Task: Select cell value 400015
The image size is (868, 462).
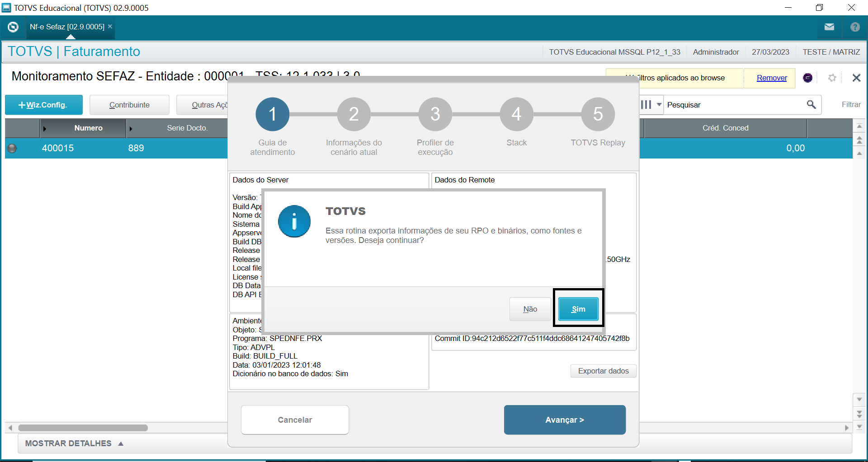Action: point(58,148)
